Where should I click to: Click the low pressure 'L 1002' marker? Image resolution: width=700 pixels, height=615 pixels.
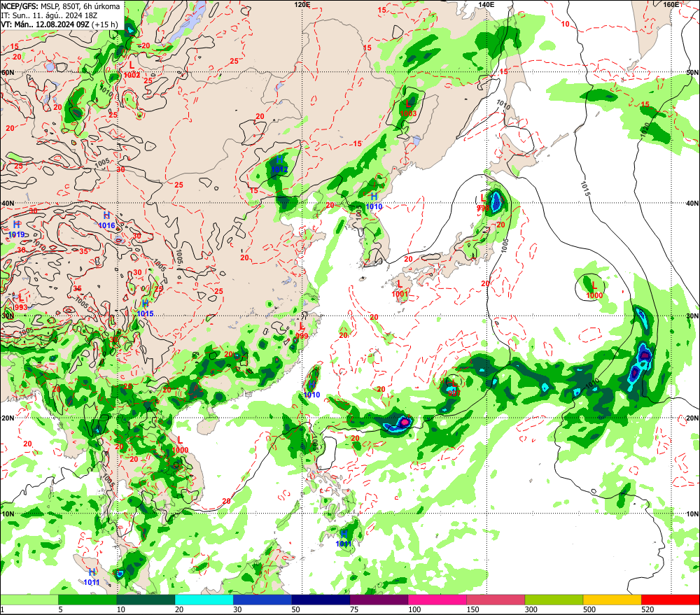click(132, 71)
